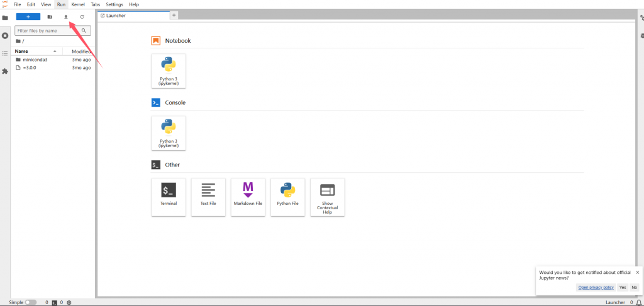
Task: Click the Other section icon
Action: (x=156, y=165)
